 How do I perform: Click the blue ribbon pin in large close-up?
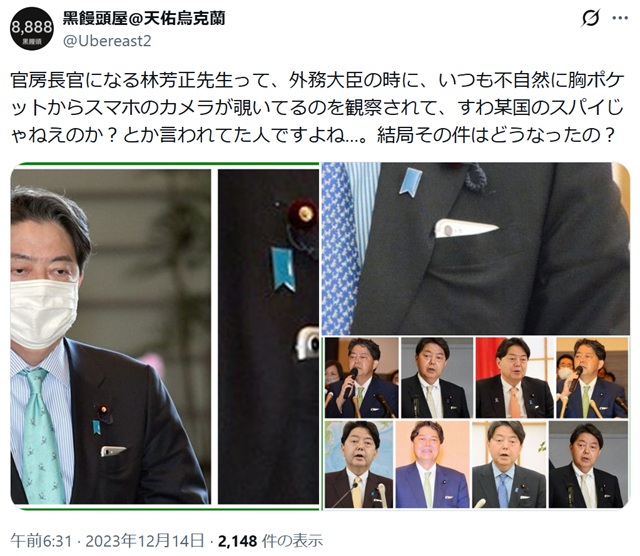point(410,182)
